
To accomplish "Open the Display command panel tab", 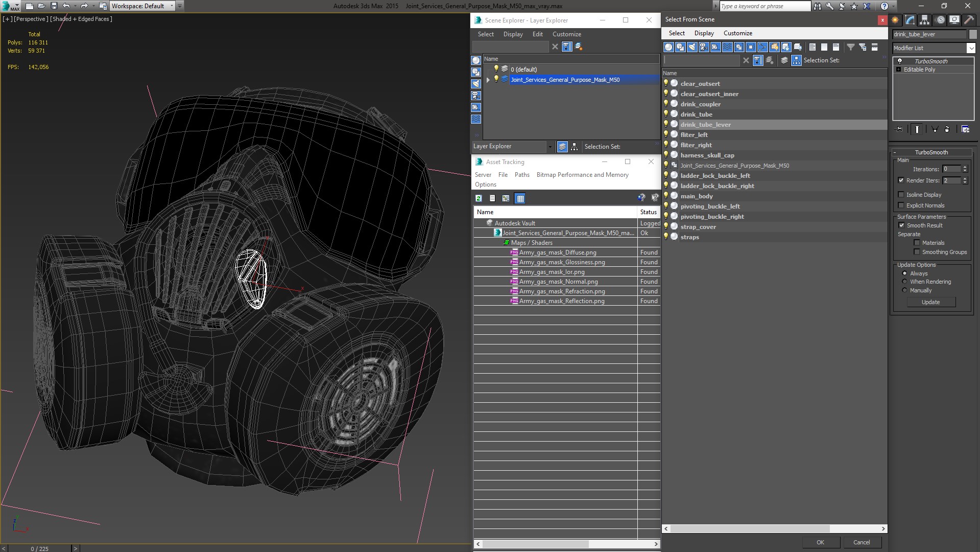I will point(954,20).
